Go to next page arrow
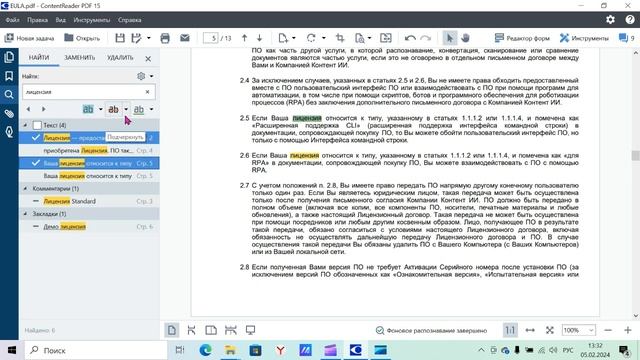Image resolution: width=640 pixels, height=360 pixels. [260, 38]
